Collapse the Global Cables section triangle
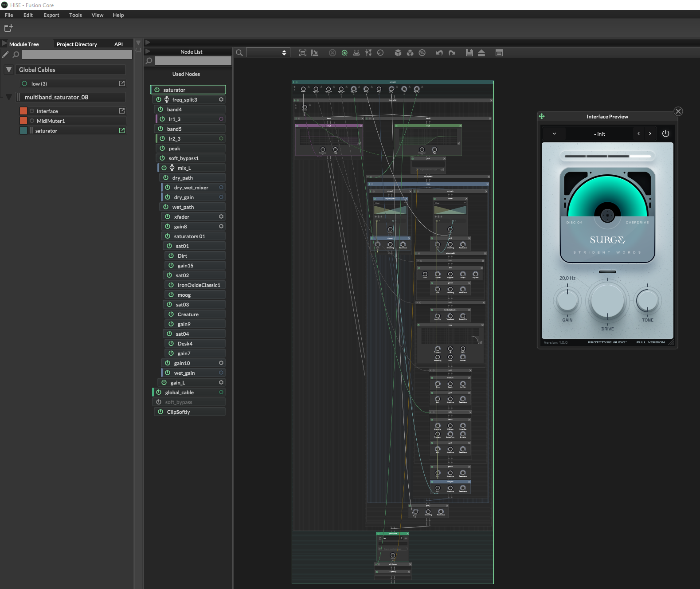The width and height of the screenshot is (700, 589). pos(9,70)
